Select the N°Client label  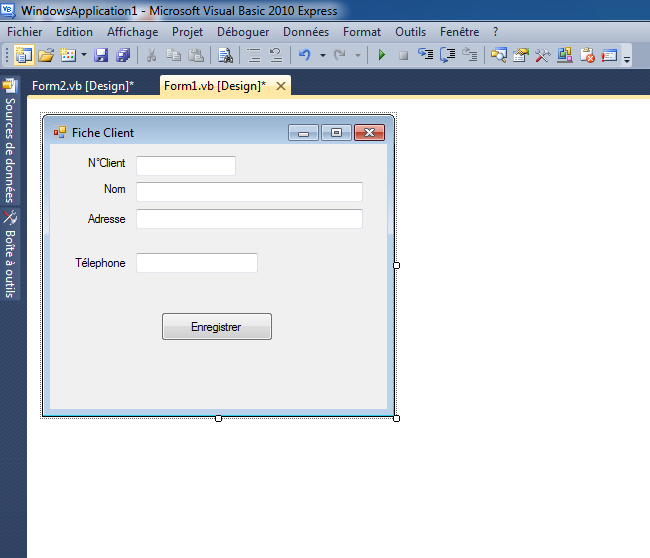click(106, 163)
